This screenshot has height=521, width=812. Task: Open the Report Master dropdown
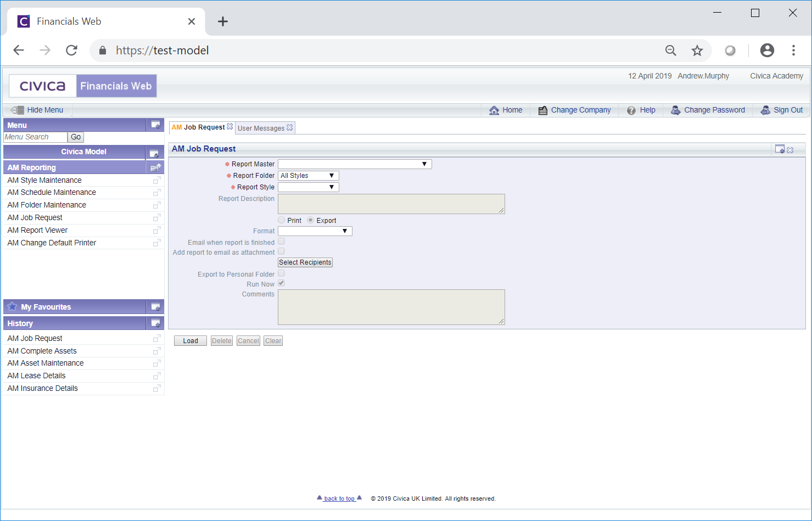point(355,164)
